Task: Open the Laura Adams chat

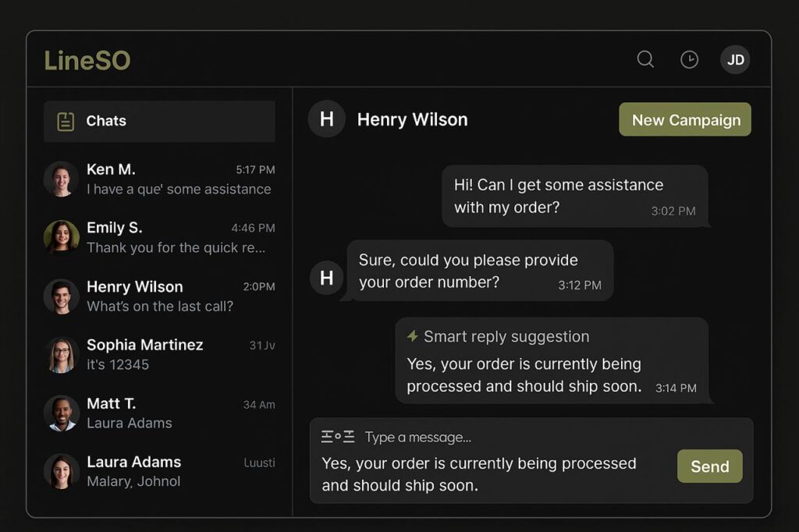Action: (x=159, y=471)
